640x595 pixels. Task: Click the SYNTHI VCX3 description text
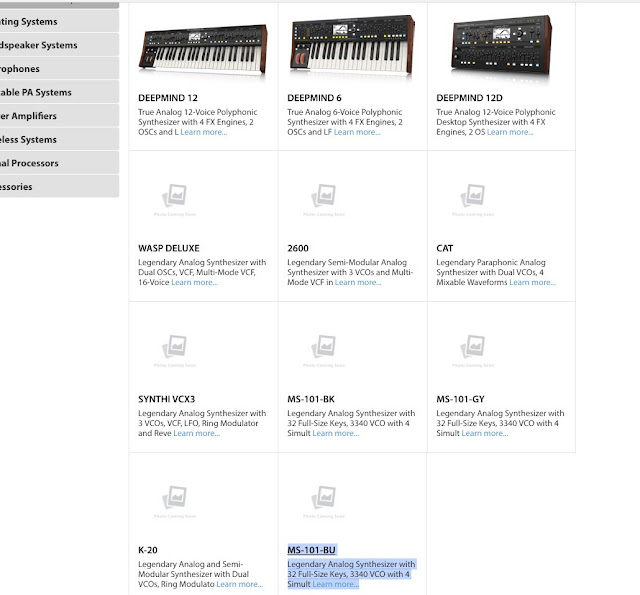(202, 423)
